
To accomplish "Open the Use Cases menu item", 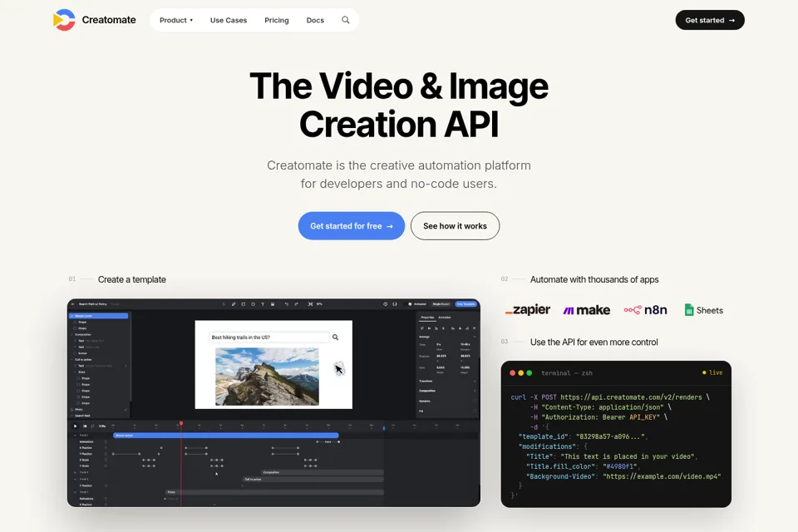I will coord(229,20).
